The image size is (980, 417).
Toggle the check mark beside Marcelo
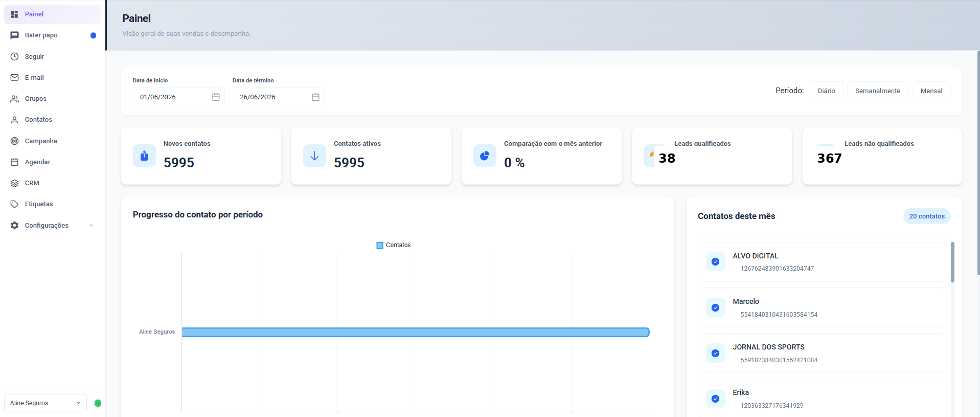coord(715,308)
